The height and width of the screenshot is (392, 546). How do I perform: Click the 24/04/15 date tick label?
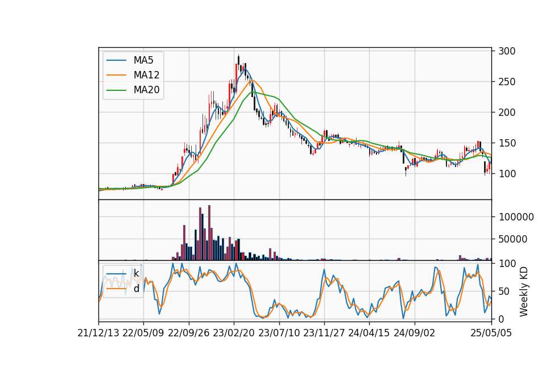pos(369,333)
